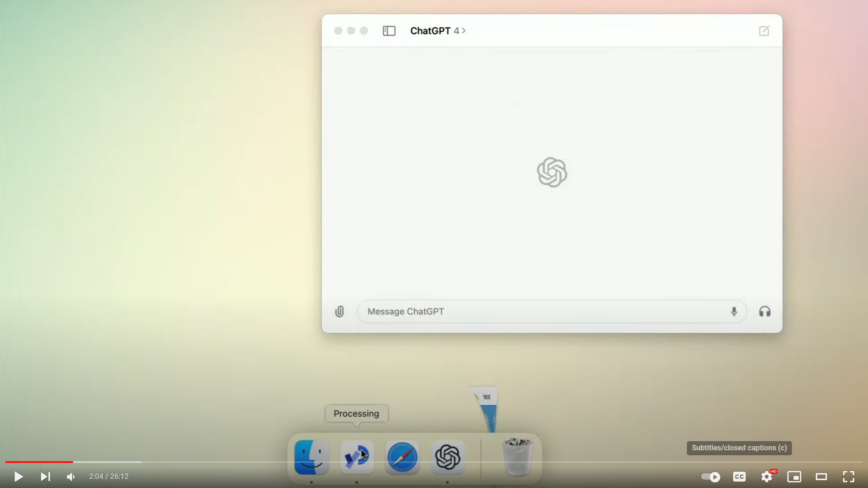Skip to the next video

(45, 477)
